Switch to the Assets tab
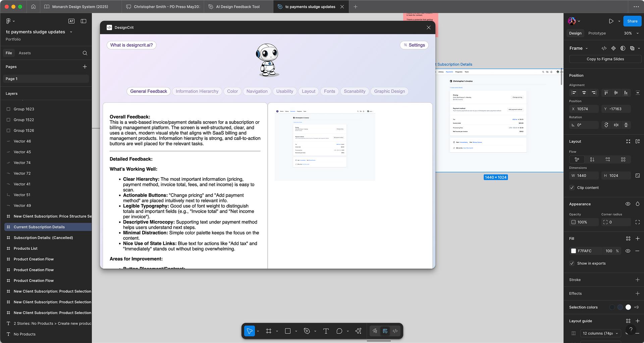Image resolution: width=644 pixels, height=343 pixels. tap(25, 53)
